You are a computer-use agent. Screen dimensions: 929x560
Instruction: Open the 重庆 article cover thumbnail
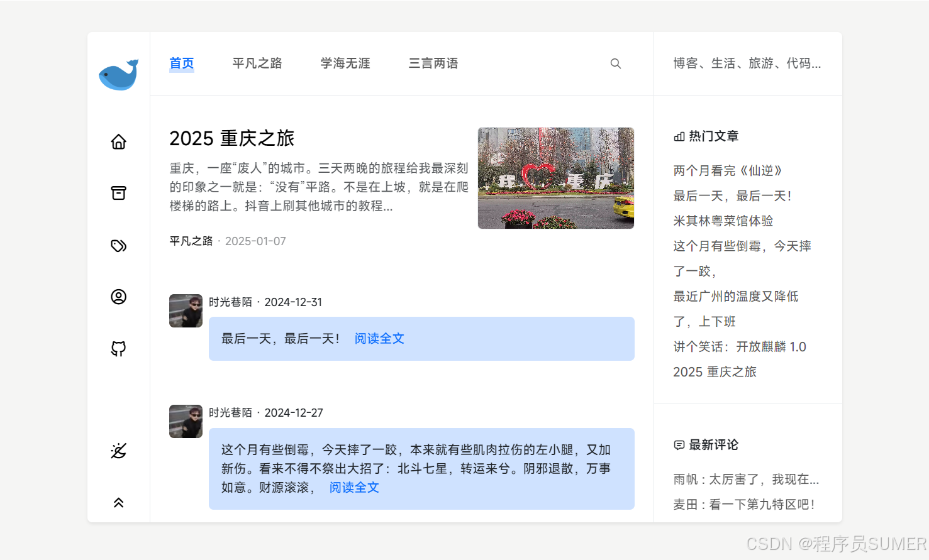(x=556, y=178)
